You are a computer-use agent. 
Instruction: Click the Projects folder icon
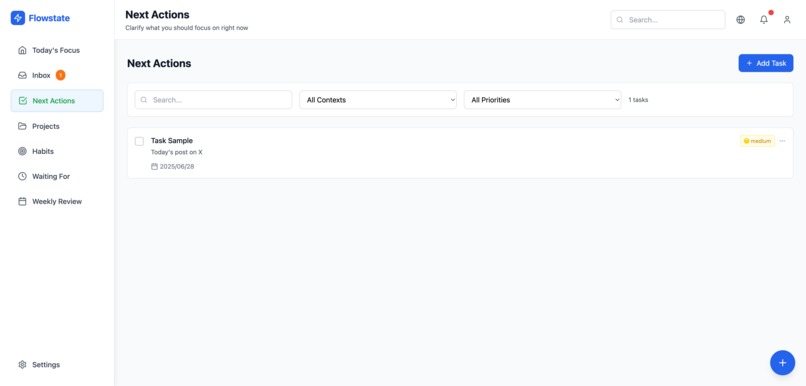click(22, 126)
